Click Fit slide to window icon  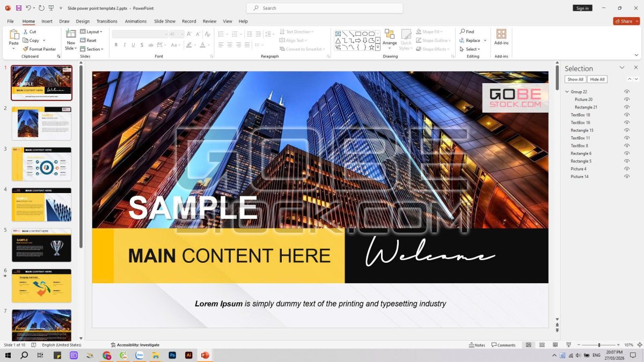(639, 345)
